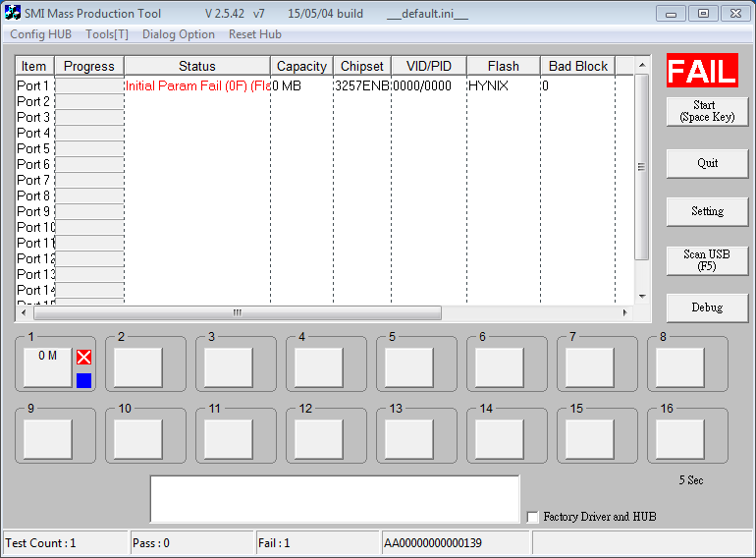The height and width of the screenshot is (558, 756).
Task: Click the Debug button
Action: tap(707, 307)
